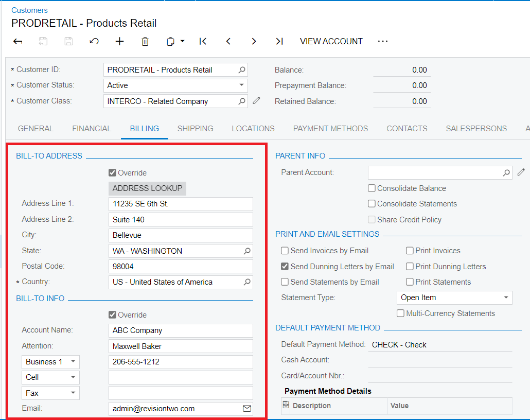Click the Delete trash can icon
This screenshot has width=530, height=420.
tap(145, 42)
